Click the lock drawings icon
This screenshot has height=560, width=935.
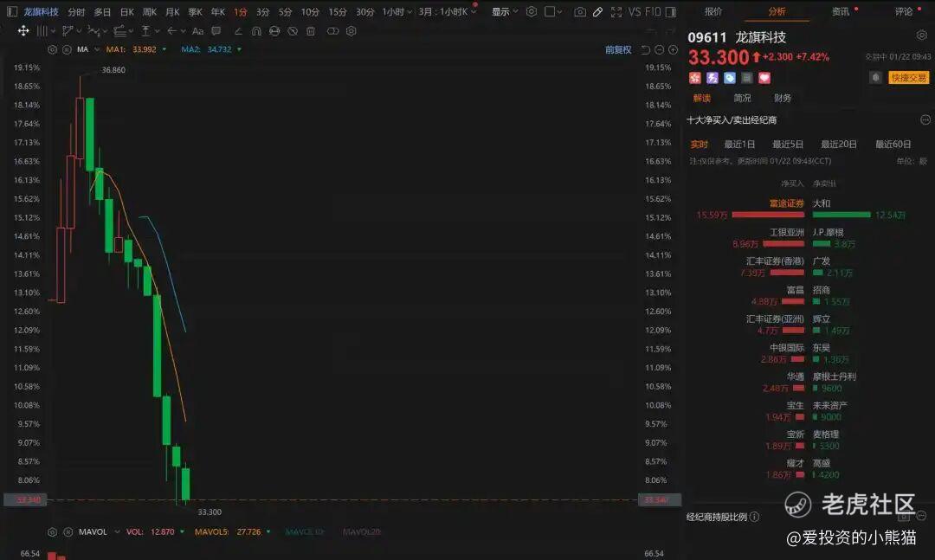point(274,31)
